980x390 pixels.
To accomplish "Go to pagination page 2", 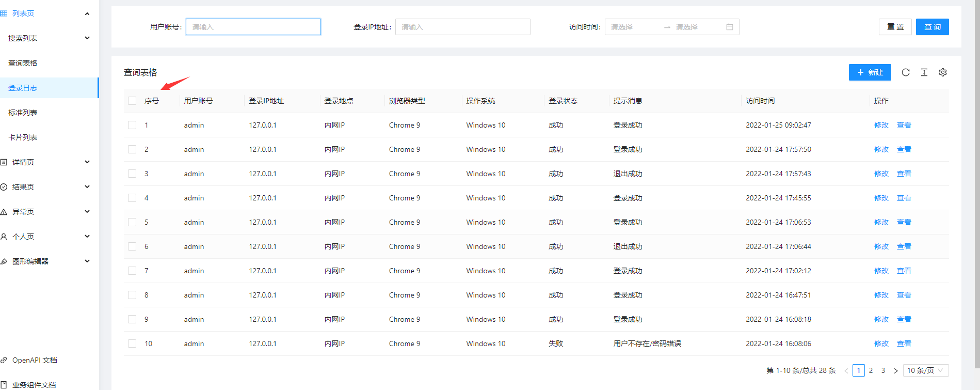I will [871, 370].
